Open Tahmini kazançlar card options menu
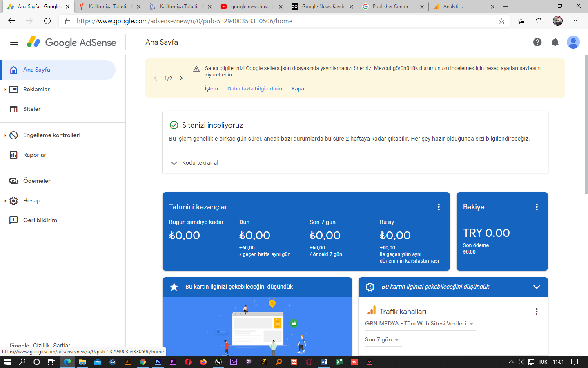The image size is (588, 368). [x=439, y=207]
